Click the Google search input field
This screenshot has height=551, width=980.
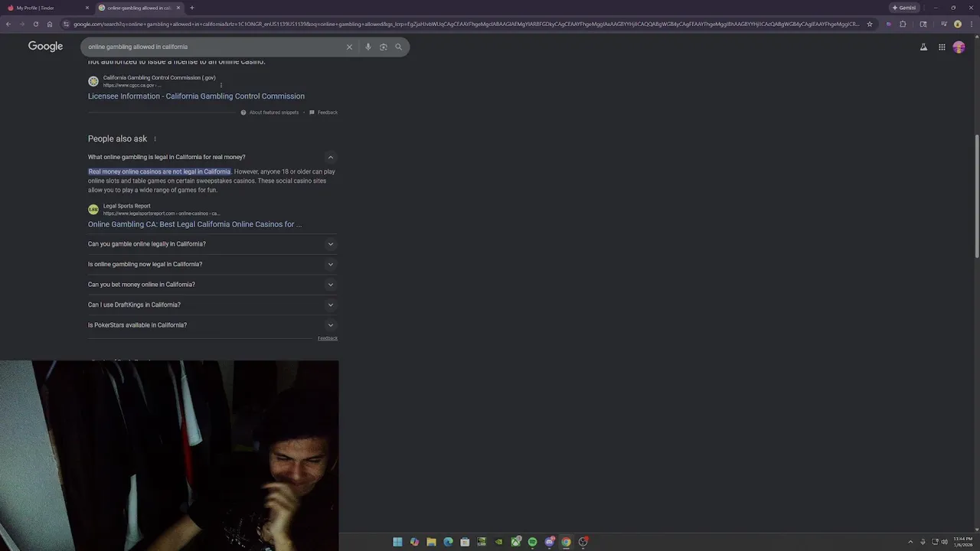point(214,47)
